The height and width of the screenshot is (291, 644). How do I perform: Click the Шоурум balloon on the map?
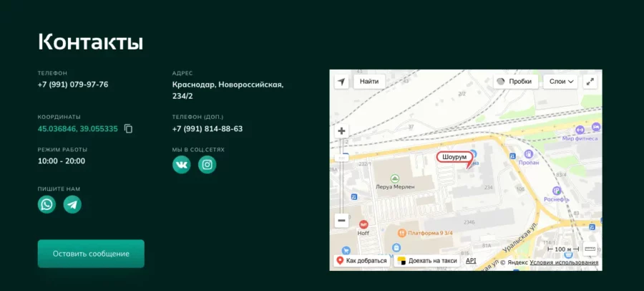(x=454, y=157)
